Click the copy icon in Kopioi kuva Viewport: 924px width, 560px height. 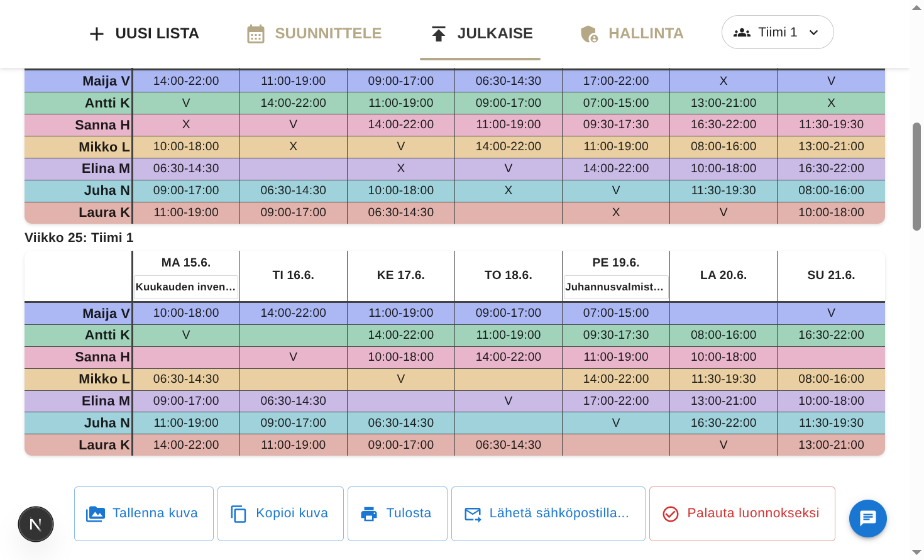[x=238, y=514]
